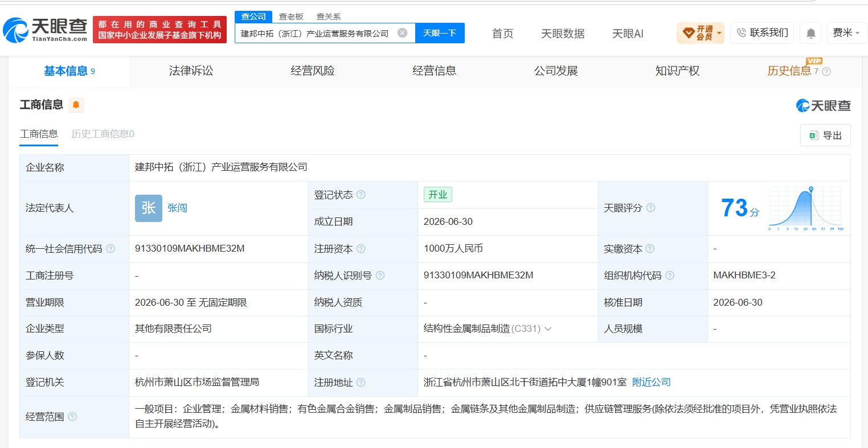This screenshot has width=868, height=448.
Task: Click the blue 张 avatar icon
Action: (149, 208)
